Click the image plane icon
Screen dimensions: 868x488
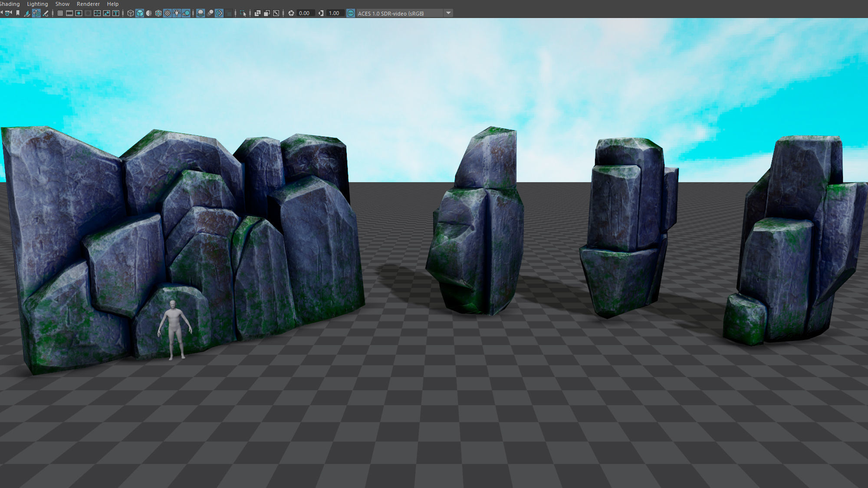pyautogui.click(x=27, y=13)
